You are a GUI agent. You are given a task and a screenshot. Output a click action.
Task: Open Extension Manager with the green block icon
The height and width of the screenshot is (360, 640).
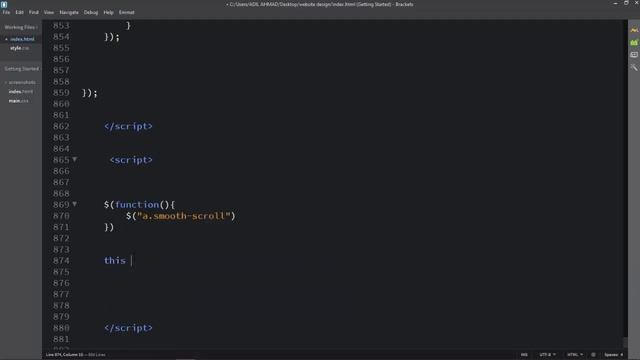[x=634, y=42]
